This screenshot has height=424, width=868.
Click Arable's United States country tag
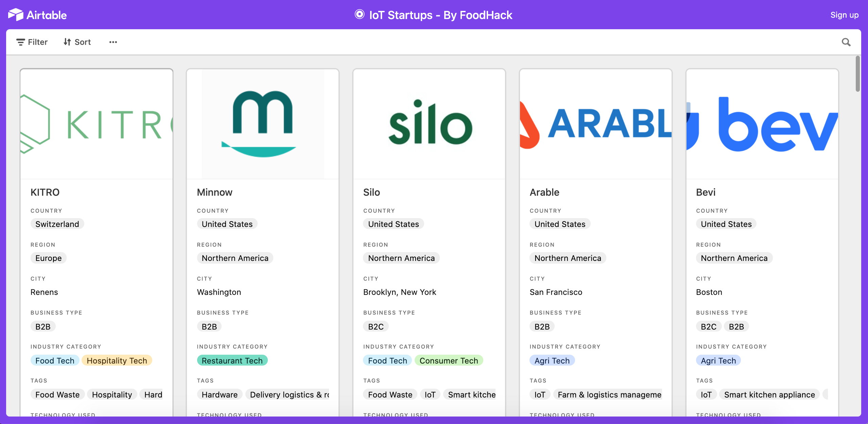(x=560, y=224)
